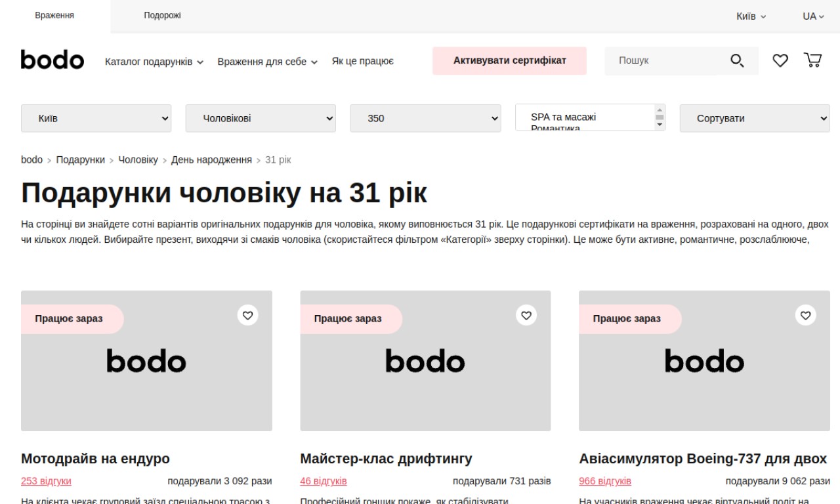This screenshot has width=840, height=504.
Task: Click category list scroll up arrow
Action: pos(660,109)
